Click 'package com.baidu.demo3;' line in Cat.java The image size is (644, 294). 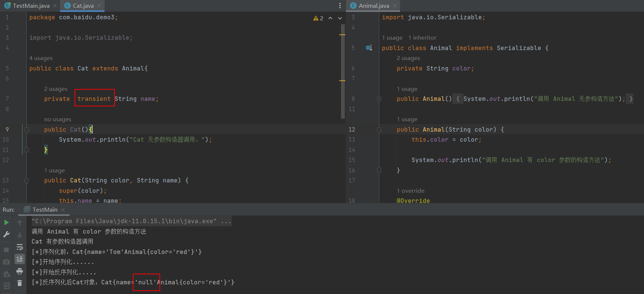pos(73,17)
